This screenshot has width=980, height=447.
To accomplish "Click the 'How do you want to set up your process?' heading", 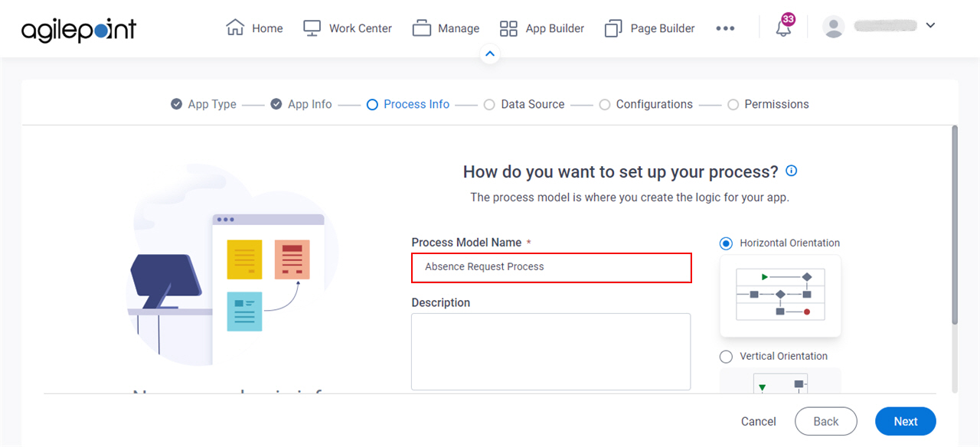I will (x=621, y=171).
